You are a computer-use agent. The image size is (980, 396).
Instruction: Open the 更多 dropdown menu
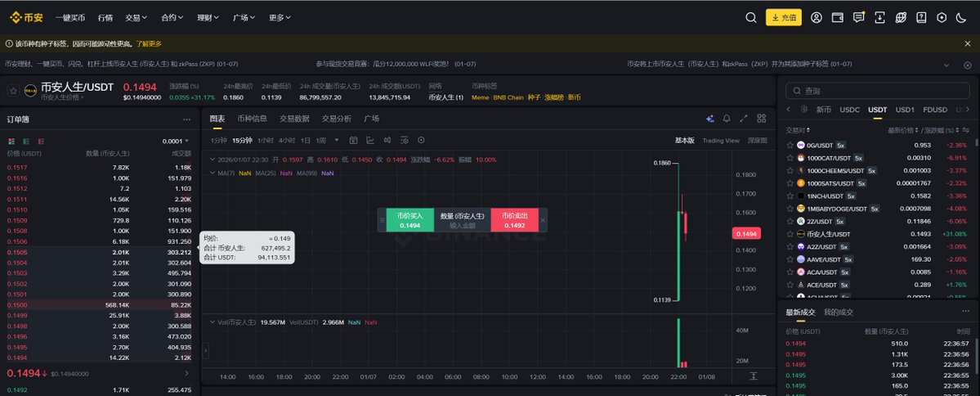point(280,17)
